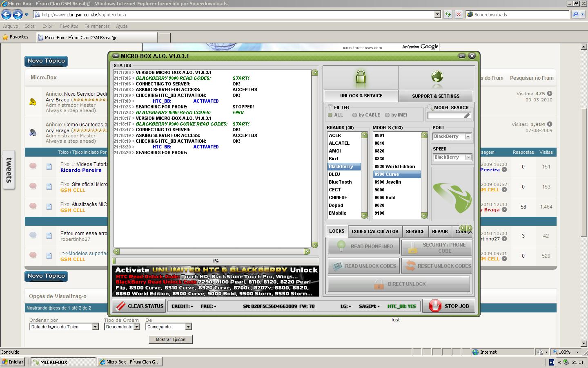Click READ UNLOCK CODES button
This screenshot has width=588, height=368.
coord(364,266)
